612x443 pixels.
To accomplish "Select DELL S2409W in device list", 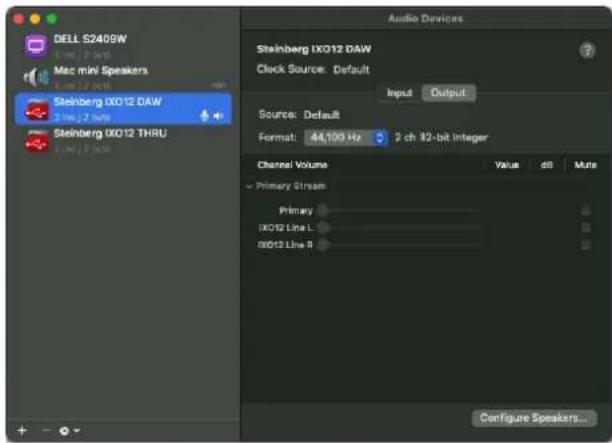I will click(x=123, y=46).
